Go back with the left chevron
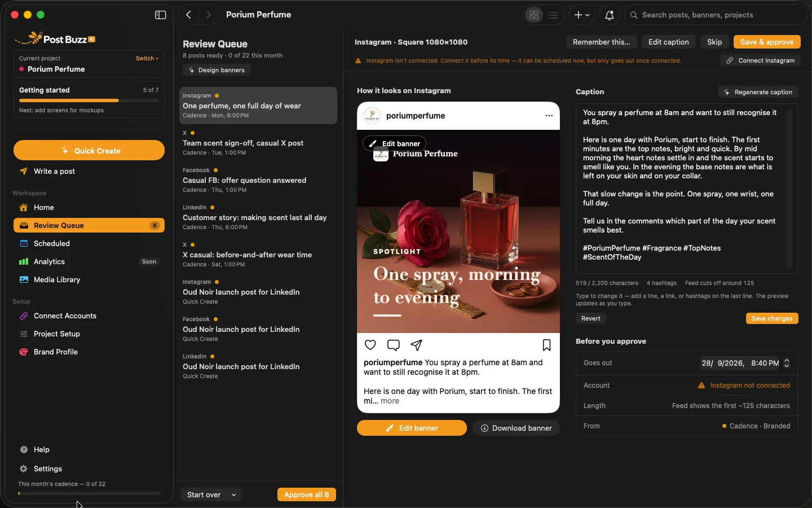Image resolution: width=812 pixels, height=508 pixels. (x=189, y=15)
